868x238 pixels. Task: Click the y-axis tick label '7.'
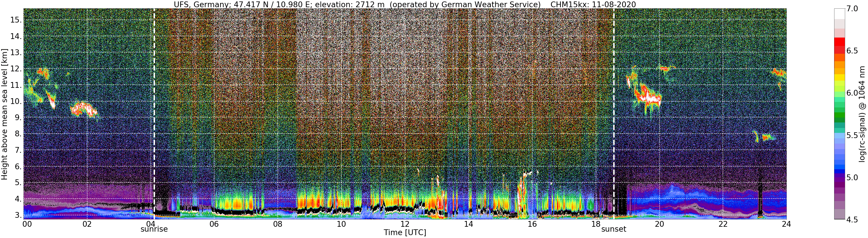click(18, 150)
